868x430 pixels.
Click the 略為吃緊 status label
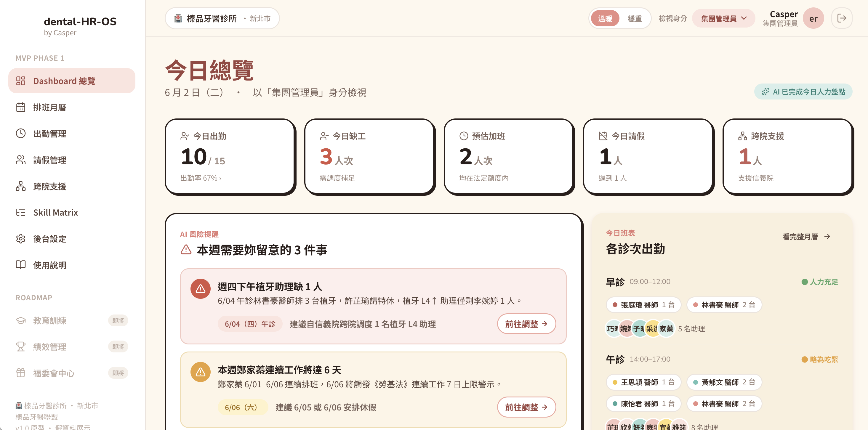tap(819, 359)
